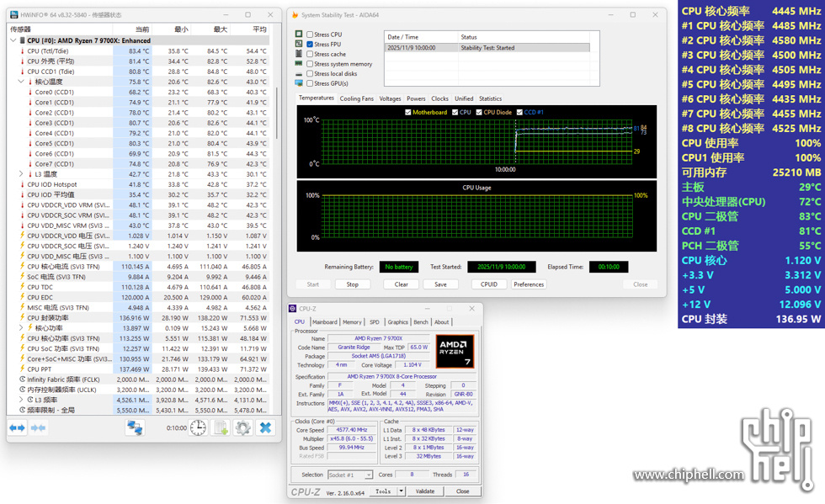Switch to the Cooling Fans tab
825x504 pixels.
pyautogui.click(x=356, y=98)
